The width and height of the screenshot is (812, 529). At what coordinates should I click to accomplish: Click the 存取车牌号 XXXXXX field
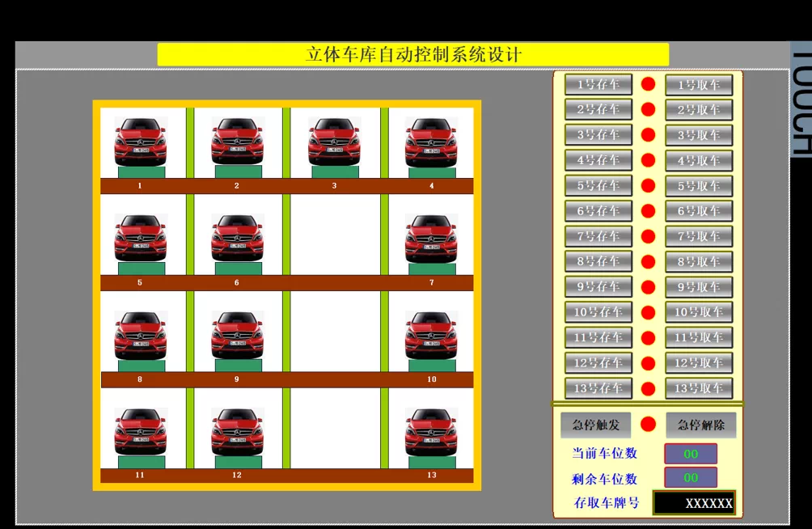[x=694, y=502]
